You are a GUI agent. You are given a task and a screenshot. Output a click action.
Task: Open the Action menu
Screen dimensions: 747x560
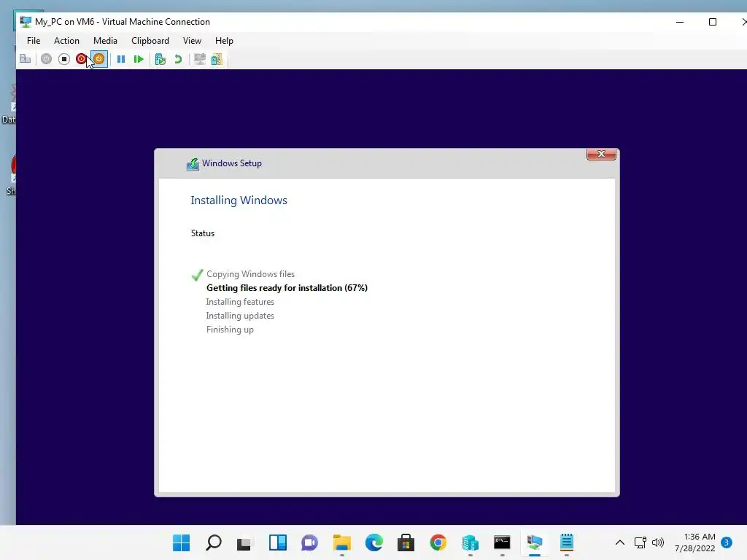click(x=66, y=41)
